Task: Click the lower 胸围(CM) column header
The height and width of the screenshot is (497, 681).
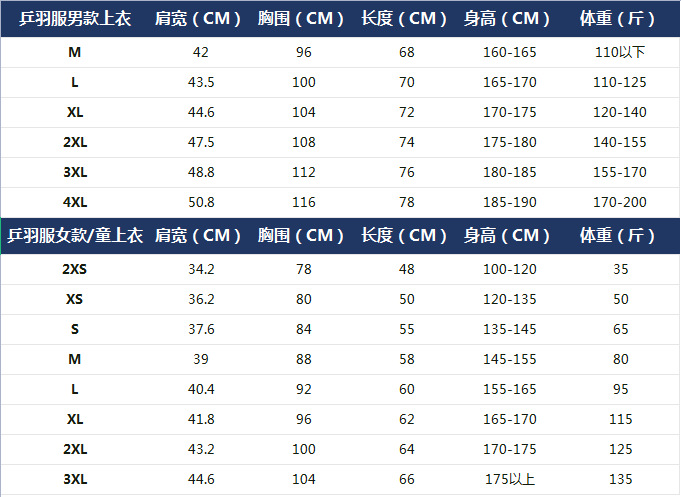Action: click(x=301, y=235)
